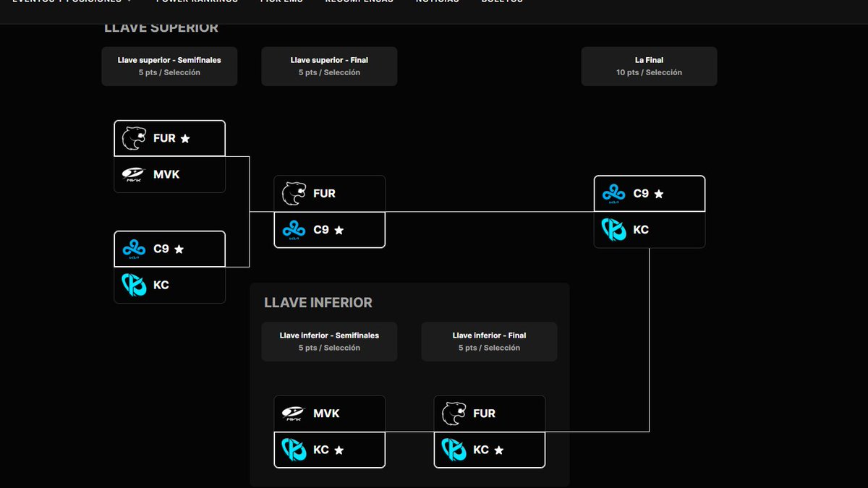Pick C9 logo in upper bracket final
868x488 pixels.
[294, 231]
